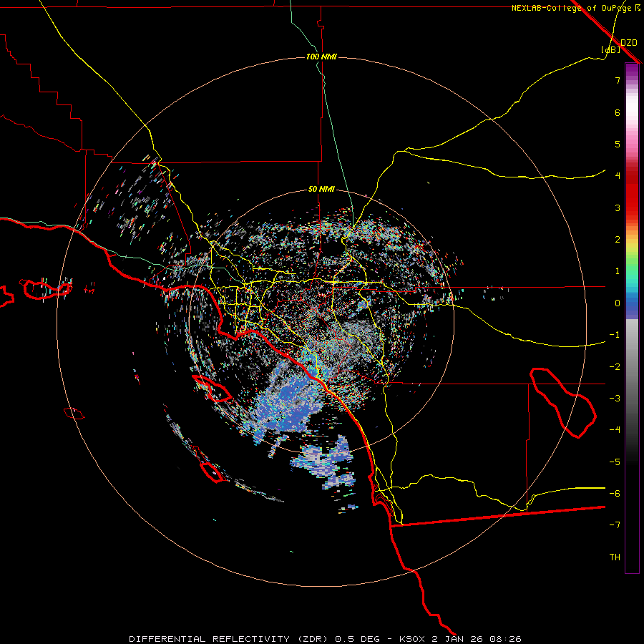Click the -5 value on the color scale
Image resolution: width=644 pixels, height=644 pixels.
pos(615,462)
